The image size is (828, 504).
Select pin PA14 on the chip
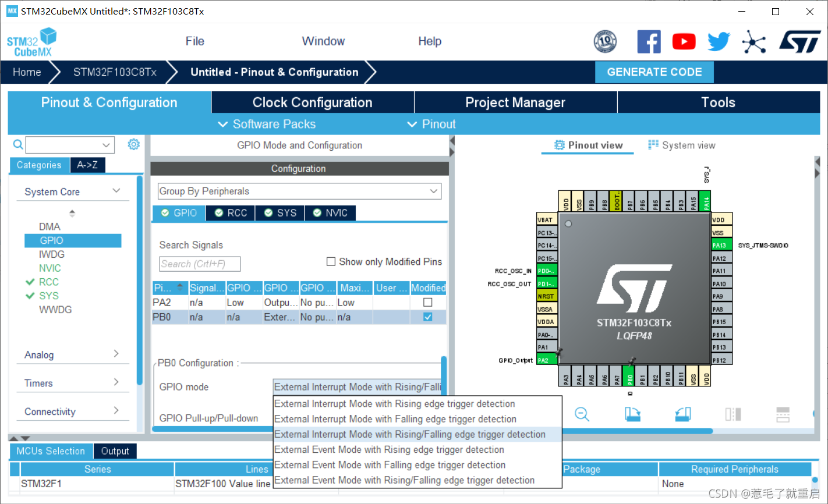click(706, 201)
